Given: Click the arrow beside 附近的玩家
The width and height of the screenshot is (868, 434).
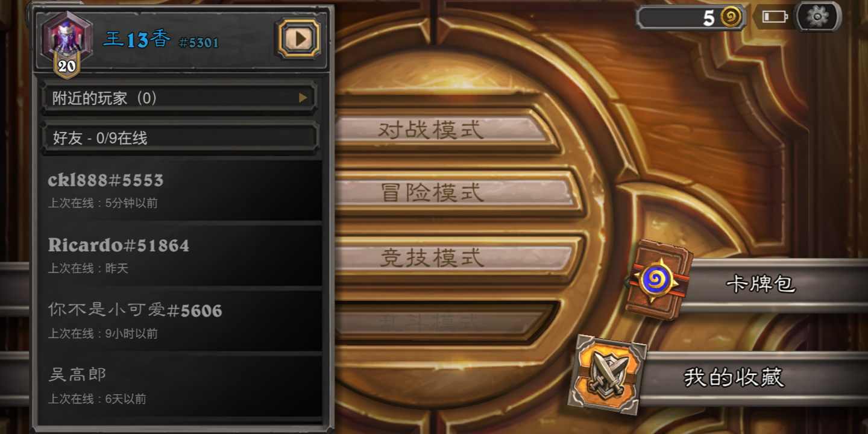Looking at the screenshot, I should pos(303,98).
